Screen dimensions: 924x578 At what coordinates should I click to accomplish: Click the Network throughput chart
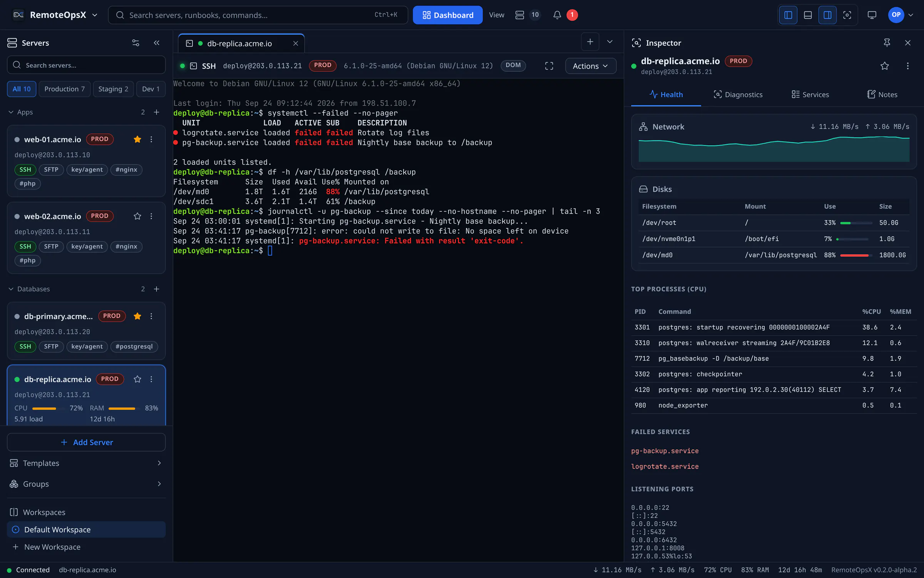click(x=774, y=149)
